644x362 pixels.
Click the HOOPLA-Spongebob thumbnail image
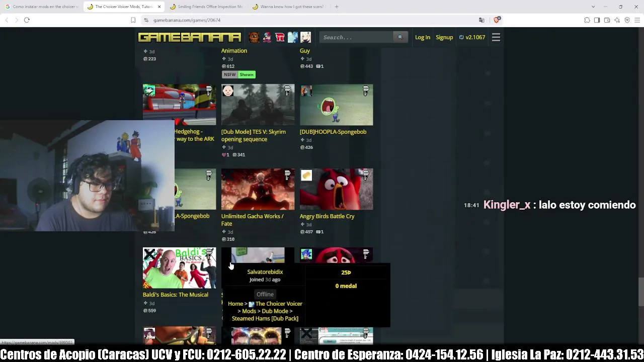click(337, 105)
